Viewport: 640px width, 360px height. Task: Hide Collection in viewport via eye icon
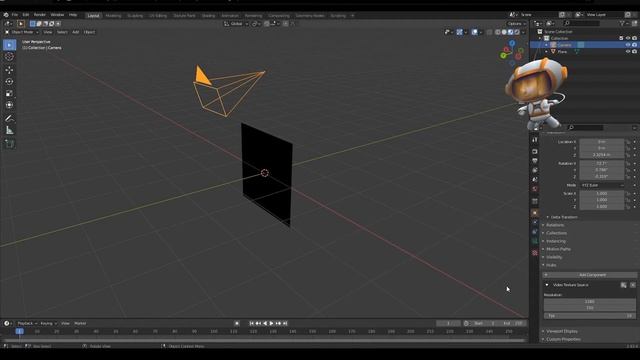pos(628,38)
